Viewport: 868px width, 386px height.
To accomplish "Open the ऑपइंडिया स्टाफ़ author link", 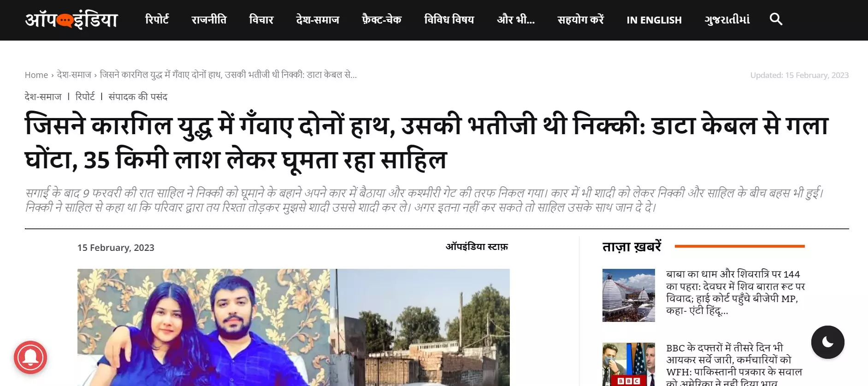I will (x=477, y=247).
